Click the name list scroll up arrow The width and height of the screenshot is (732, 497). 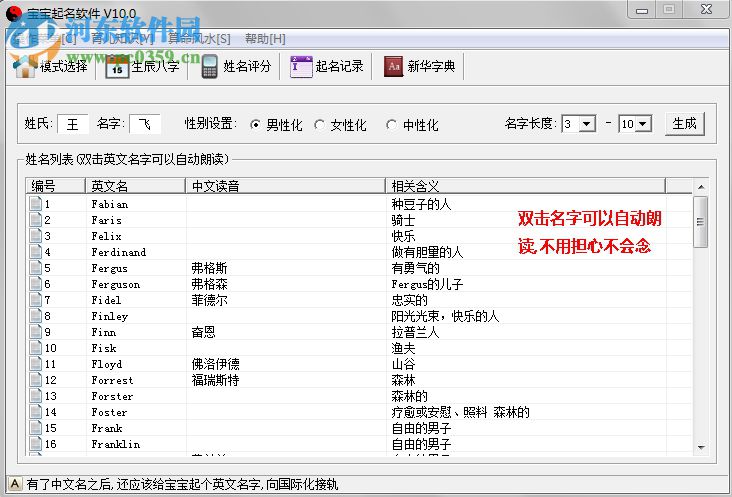pyautogui.click(x=701, y=187)
